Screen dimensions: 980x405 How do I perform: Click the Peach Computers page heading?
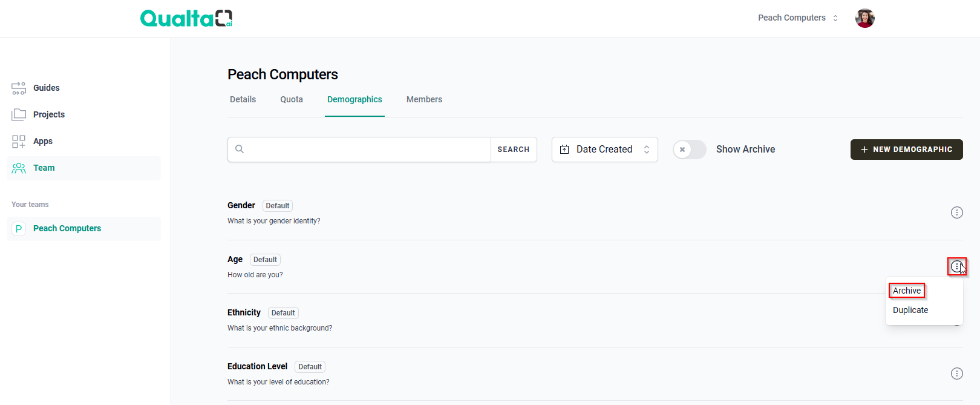283,74
